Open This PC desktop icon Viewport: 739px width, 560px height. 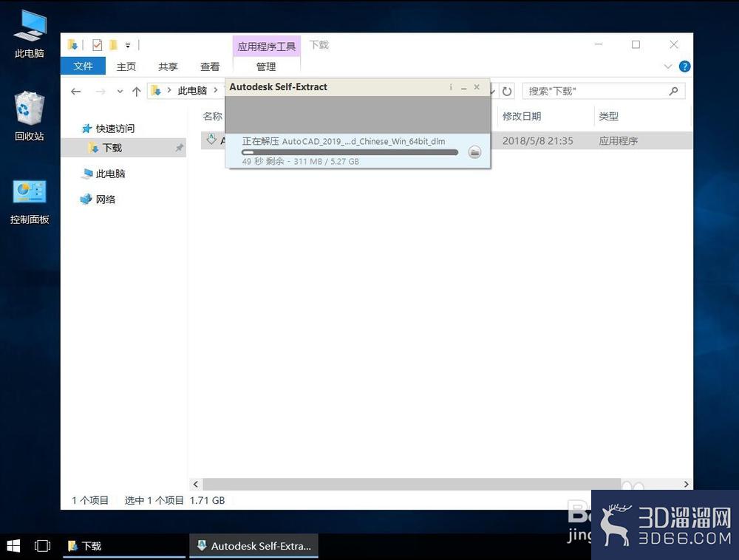click(x=30, y=33)
